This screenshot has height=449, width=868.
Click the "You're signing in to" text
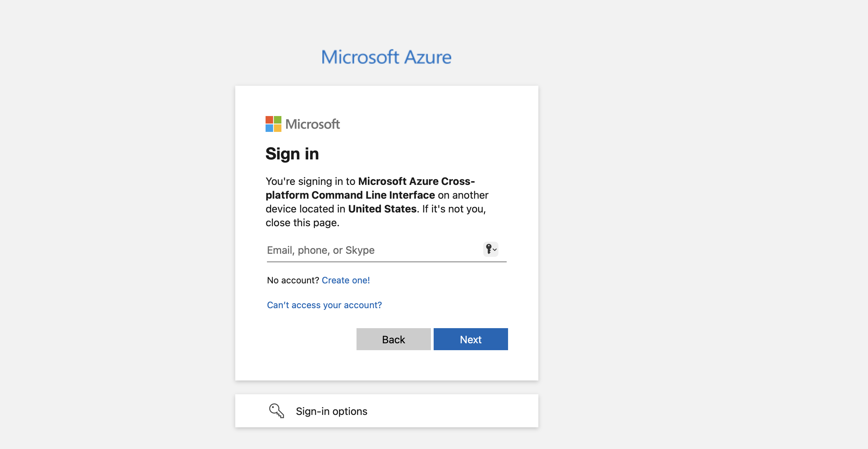pyautogui.click(x=310, y=181)
